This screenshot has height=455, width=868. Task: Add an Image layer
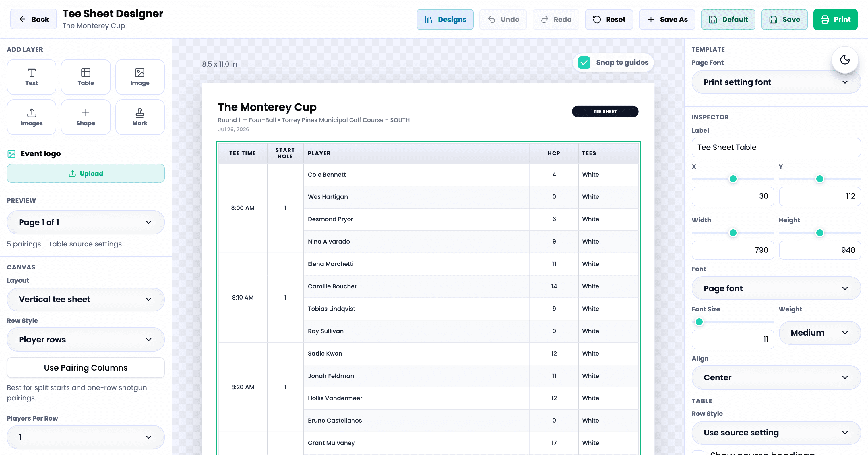(140, 77)
